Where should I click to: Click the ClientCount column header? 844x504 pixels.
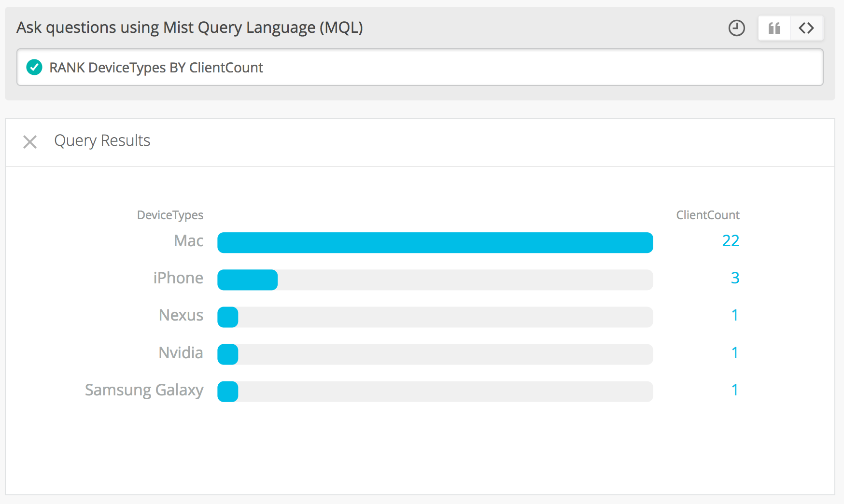point(707,215)
